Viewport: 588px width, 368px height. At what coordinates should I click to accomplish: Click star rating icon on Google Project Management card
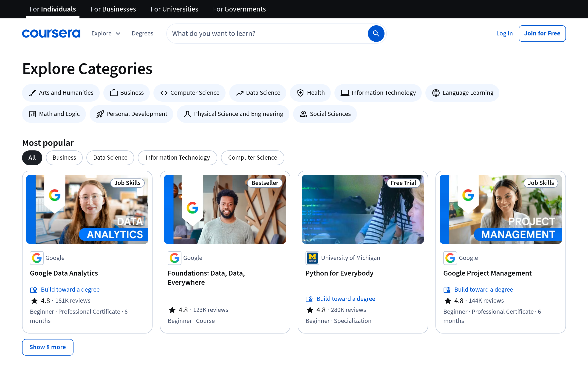click(448, 301)
